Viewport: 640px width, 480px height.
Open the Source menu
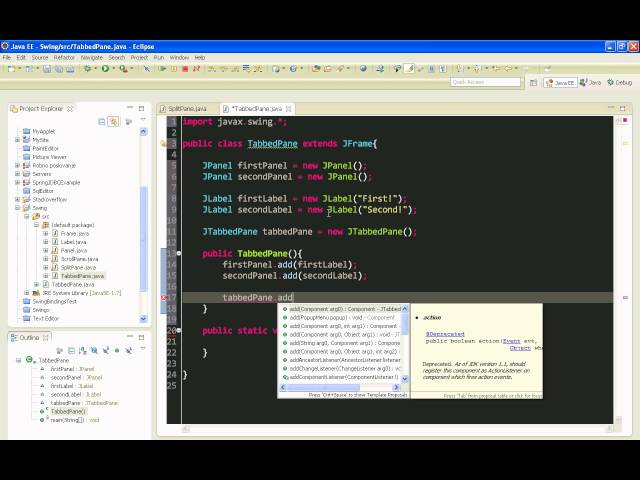(40, 58)
